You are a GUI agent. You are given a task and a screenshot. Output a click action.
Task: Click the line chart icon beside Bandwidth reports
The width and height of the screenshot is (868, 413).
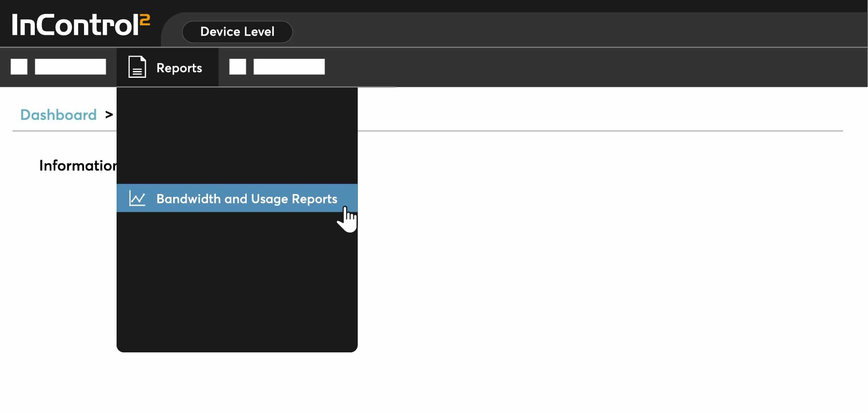pos(137,198)
